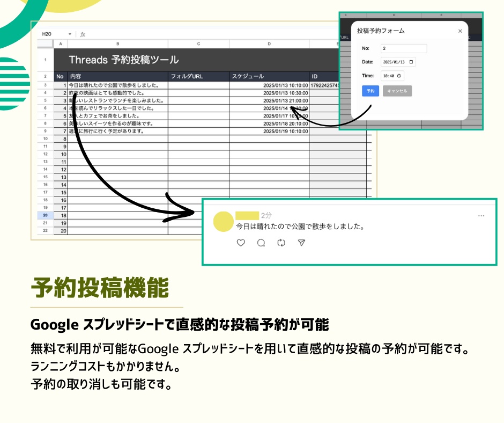Close the 投稿予約フォーム dialog with X
The width and height of the screenshot is (504, 423).
click(460, 31)
